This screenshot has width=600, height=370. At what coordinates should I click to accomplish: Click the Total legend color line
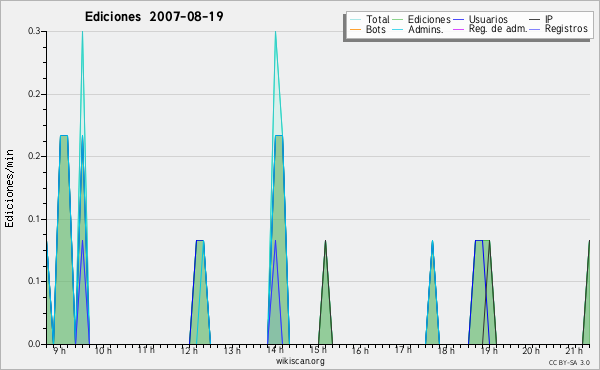pos(355,20)
